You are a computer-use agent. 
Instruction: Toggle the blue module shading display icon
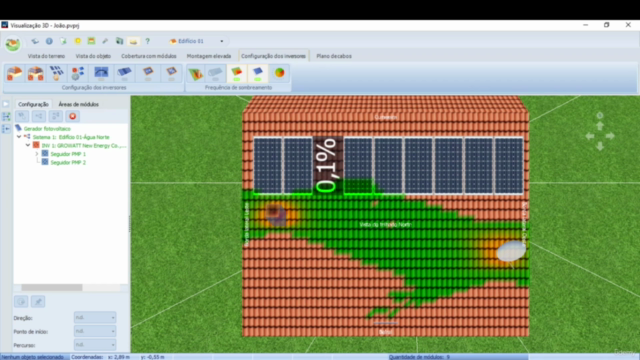point(258,73)
